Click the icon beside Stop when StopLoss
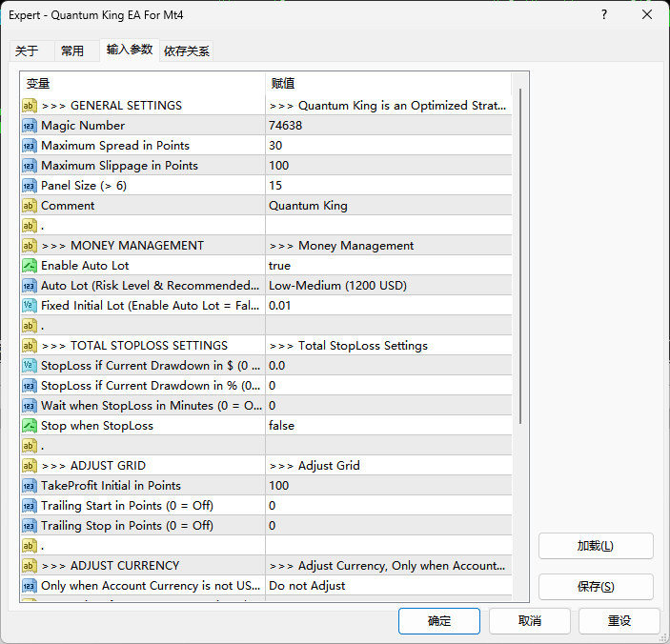This screenshot has height=644, width=670. [30, 426]
